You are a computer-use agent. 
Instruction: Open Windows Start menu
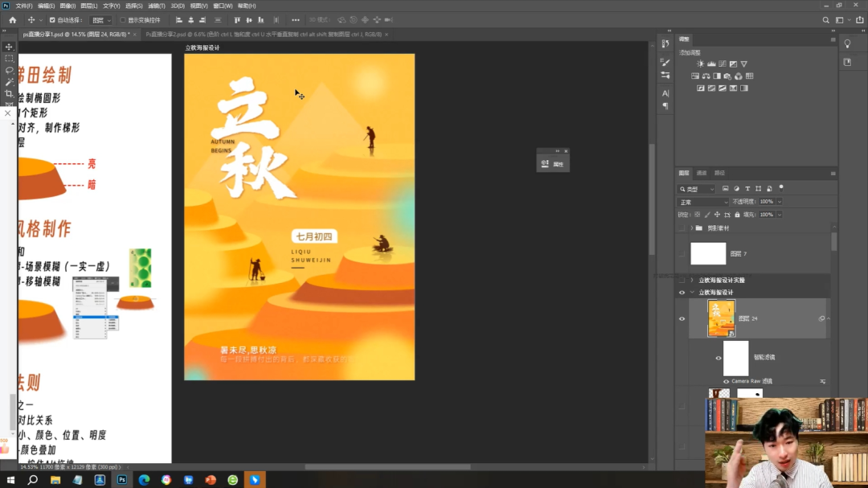tap(10, 480)
